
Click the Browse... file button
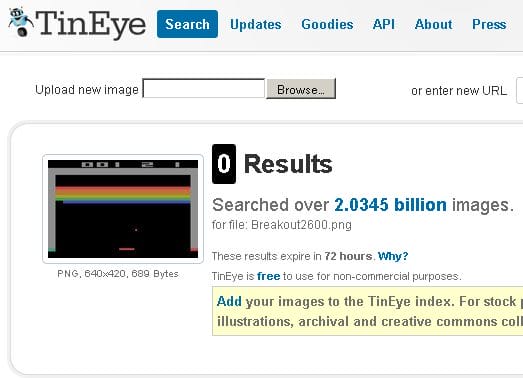point(301,89)
